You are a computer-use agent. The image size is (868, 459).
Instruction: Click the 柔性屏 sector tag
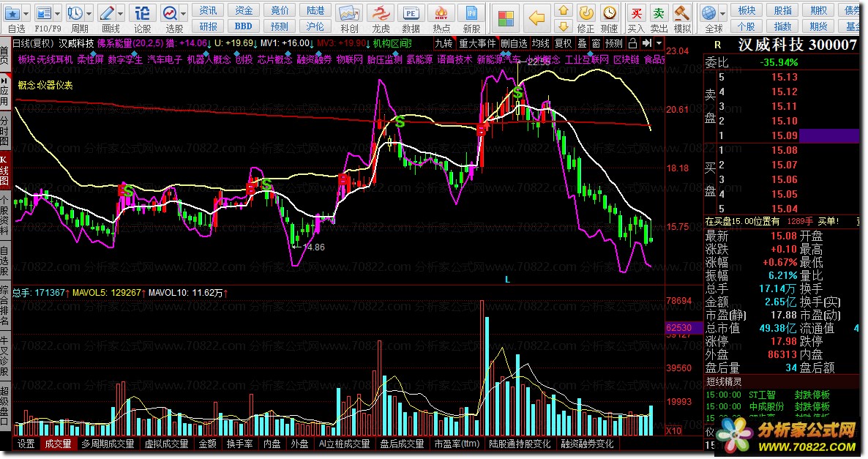point(90,59)
